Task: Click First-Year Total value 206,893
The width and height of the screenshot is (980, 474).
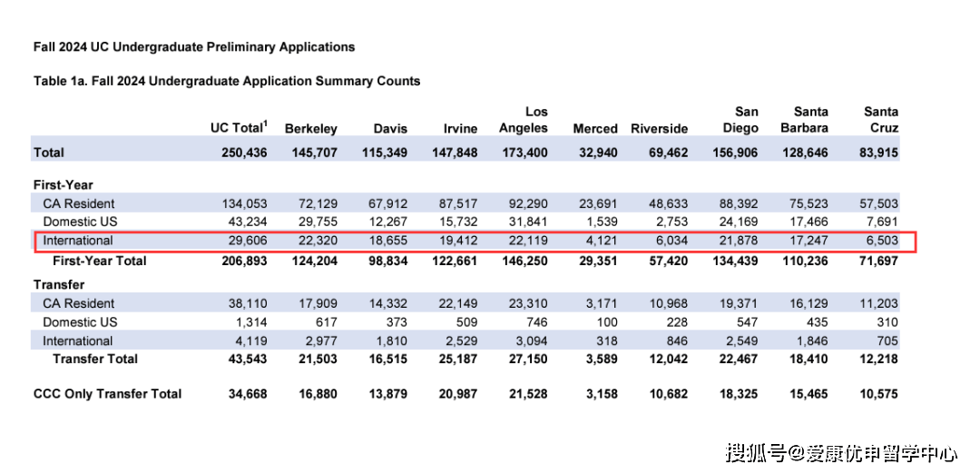Action: [x=244, y=260]
